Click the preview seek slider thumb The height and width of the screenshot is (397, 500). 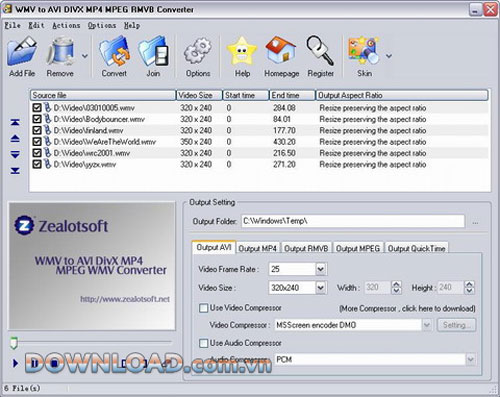pyautogui.click(x=14, y=343)
